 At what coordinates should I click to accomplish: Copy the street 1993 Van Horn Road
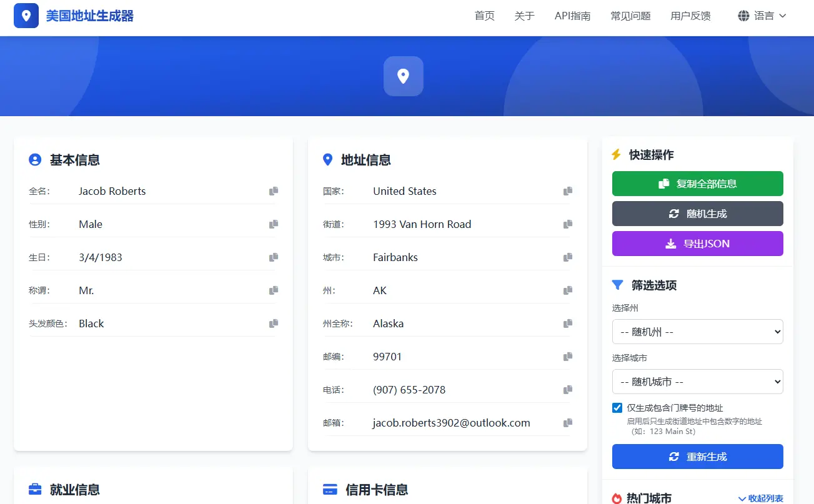[568, 224]
